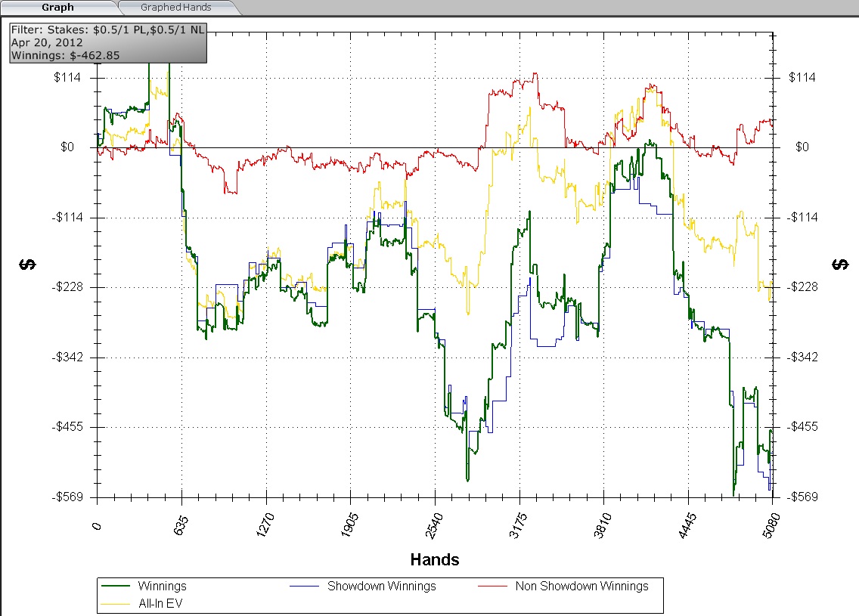The height and width of the screenshot is (616, 859).
Task: Click the right $ axis title
Action: coord(839,264)
